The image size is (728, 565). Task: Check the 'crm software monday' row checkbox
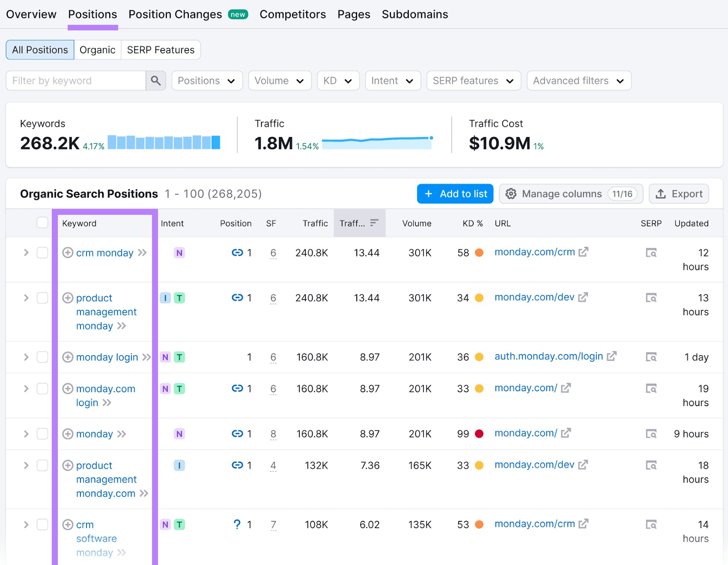[42, 525]
